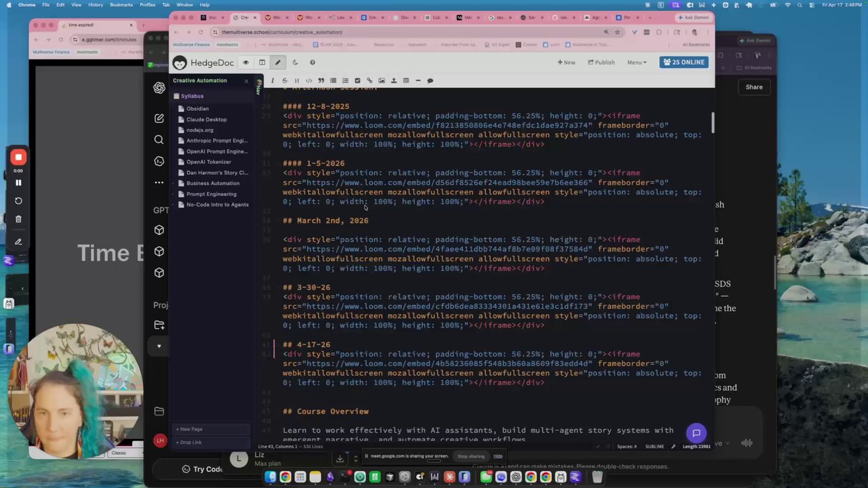Change the SUBLIME keymap in status bar
This screenshot has width=868, height=488.
(x=654, y=447)
